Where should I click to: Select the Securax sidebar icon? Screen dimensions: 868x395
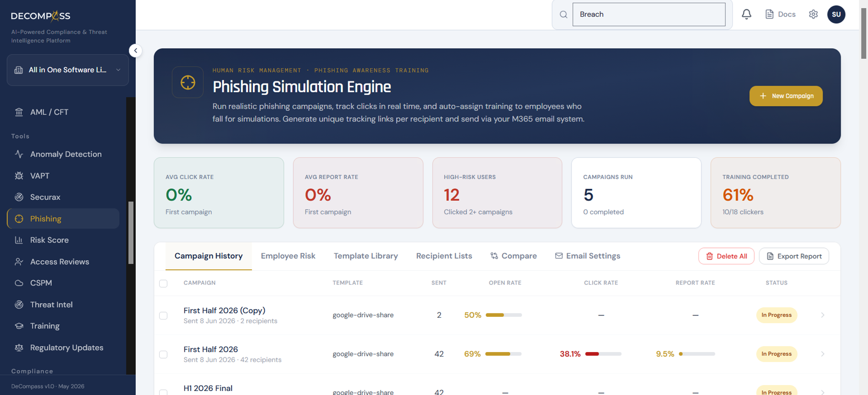19,197
